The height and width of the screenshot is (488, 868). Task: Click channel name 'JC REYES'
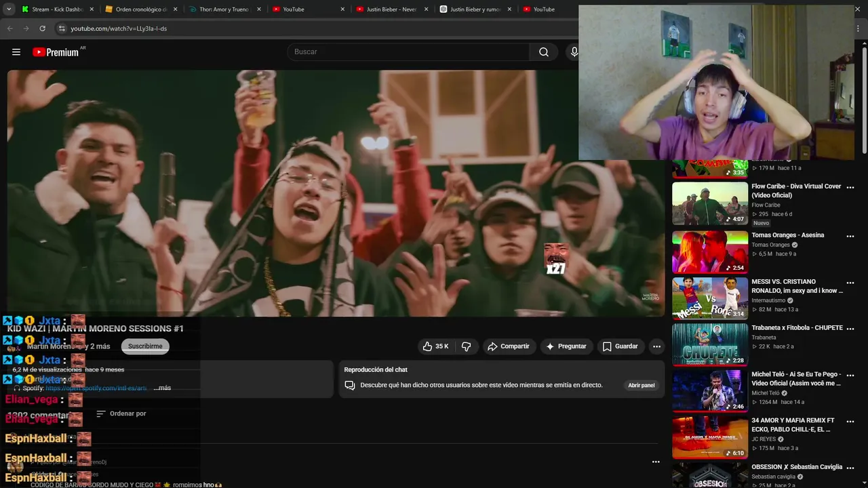point(764,439)
